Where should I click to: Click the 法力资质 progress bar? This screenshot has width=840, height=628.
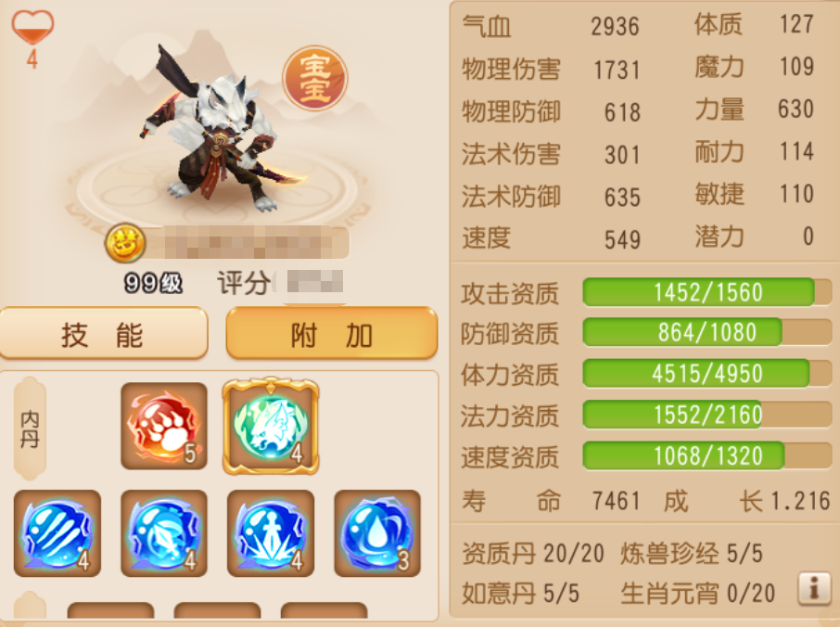[x=707, y=415]
